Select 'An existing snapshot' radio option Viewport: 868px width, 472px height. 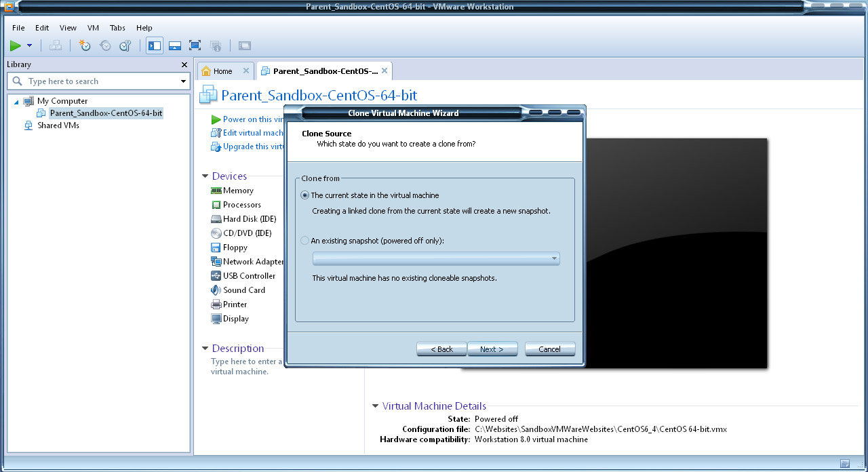tap(304, 241)
